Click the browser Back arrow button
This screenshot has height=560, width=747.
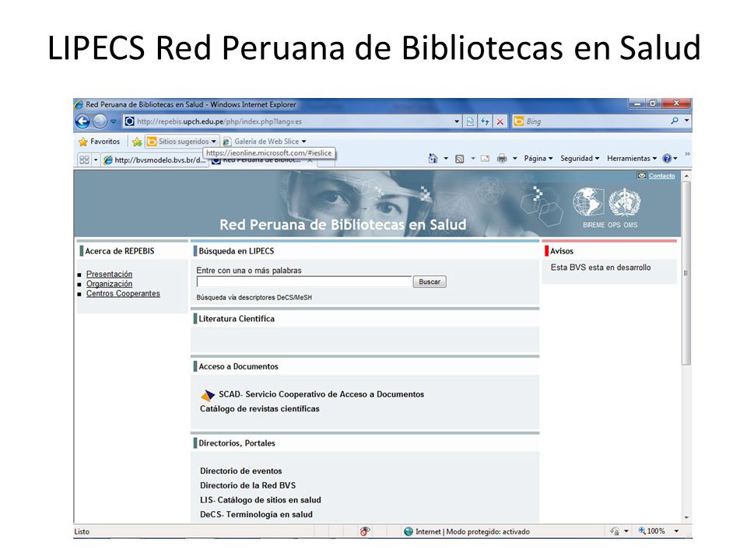(83, 121)
